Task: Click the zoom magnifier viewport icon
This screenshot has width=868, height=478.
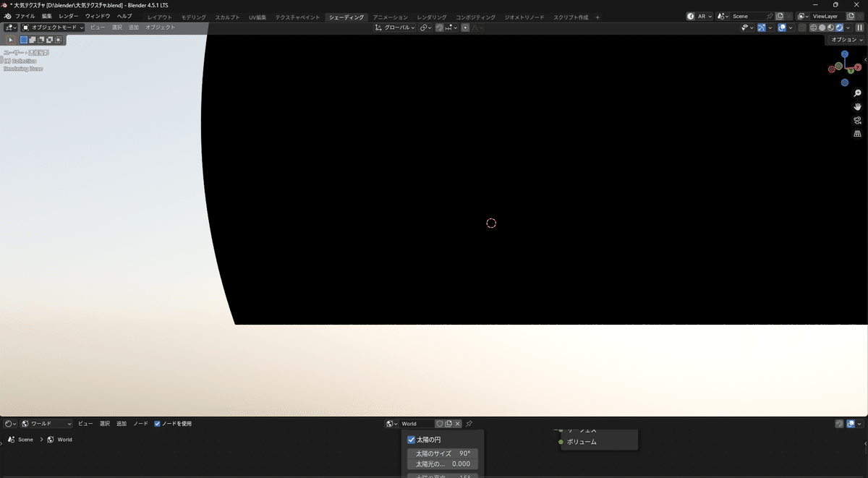Action: (858, 93)
